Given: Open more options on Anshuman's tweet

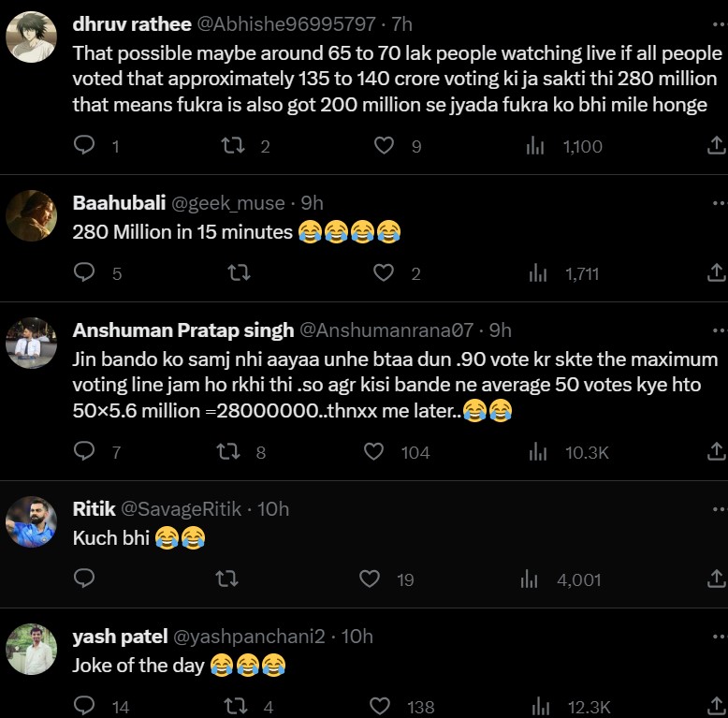Looking at the screenshot, I should click(719, 330).
